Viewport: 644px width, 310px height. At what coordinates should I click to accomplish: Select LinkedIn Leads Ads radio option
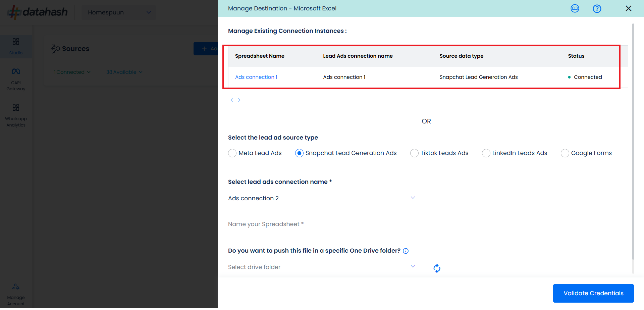[486, 153]
